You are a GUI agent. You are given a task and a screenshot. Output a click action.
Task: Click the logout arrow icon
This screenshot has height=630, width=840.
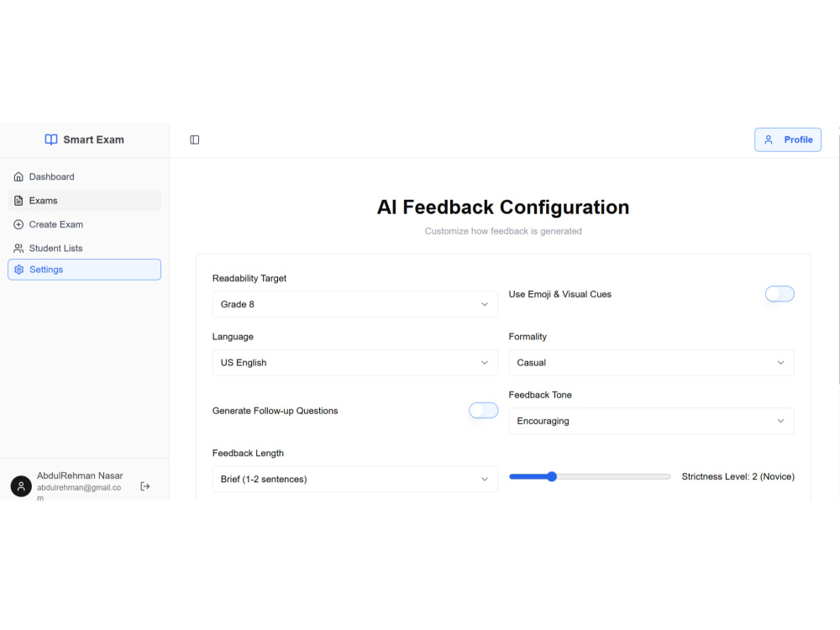(x=144, y=486)
